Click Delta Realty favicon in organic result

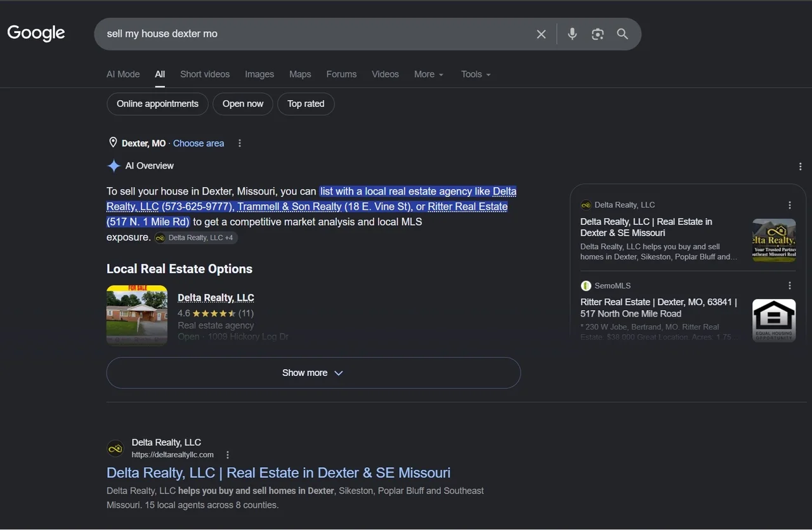tap(115, 449)
